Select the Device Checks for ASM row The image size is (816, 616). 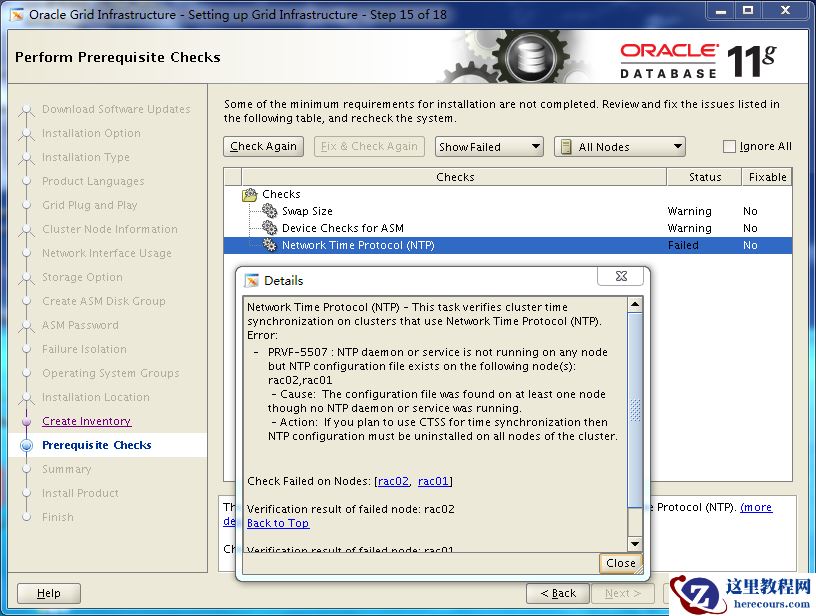click(508, 228)
